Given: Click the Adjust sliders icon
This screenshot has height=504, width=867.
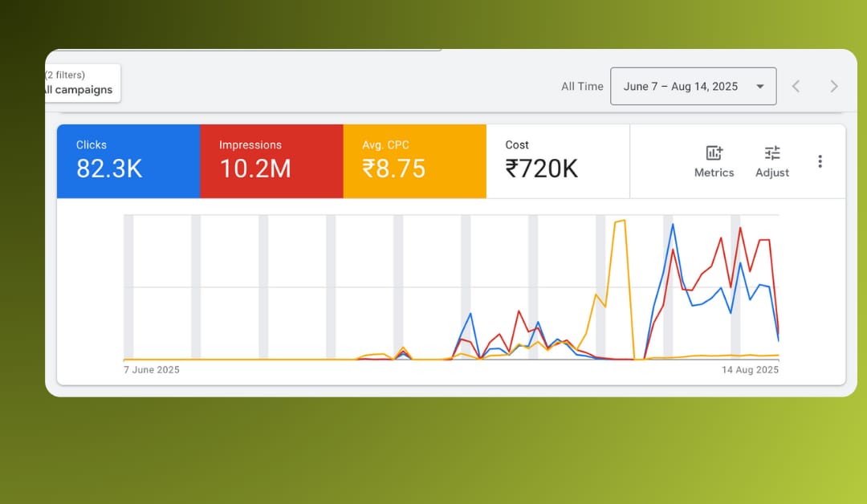Looking at the screenshot, I should [771, 153].
